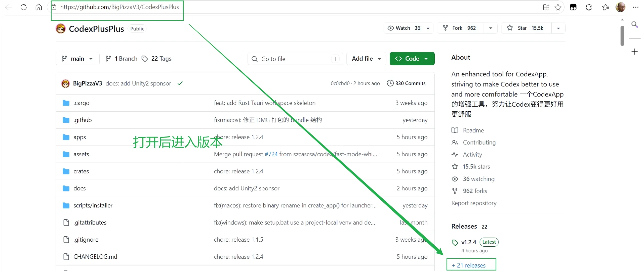Open the browser profile avatar
Viewport: 644px width, 271px height.
(620, 7)
